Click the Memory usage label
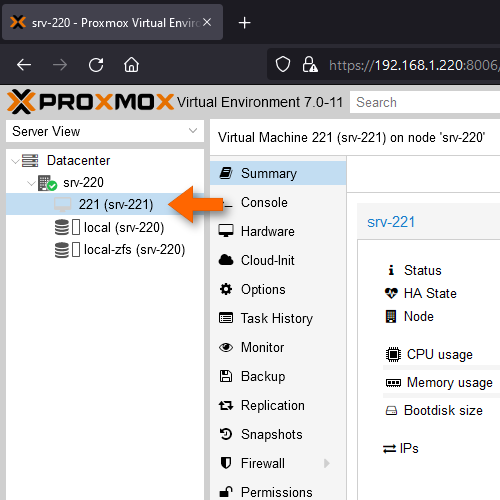This screenshot has width=500, height=500. pyautogui.click(x=450, y=382)
